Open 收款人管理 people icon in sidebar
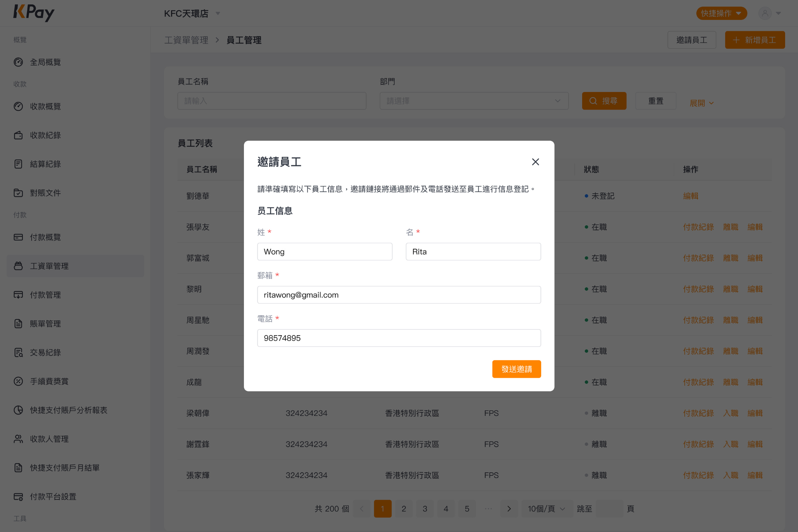 point(18,439)
